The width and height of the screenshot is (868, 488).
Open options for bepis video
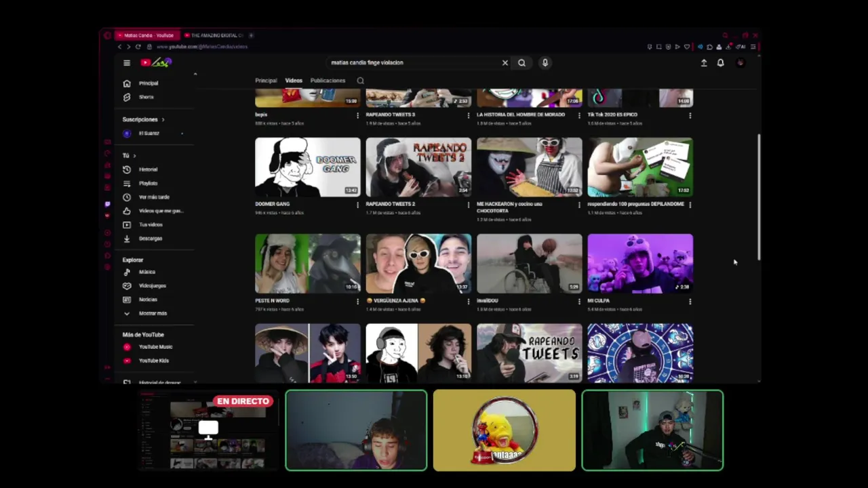coord(357,115)
